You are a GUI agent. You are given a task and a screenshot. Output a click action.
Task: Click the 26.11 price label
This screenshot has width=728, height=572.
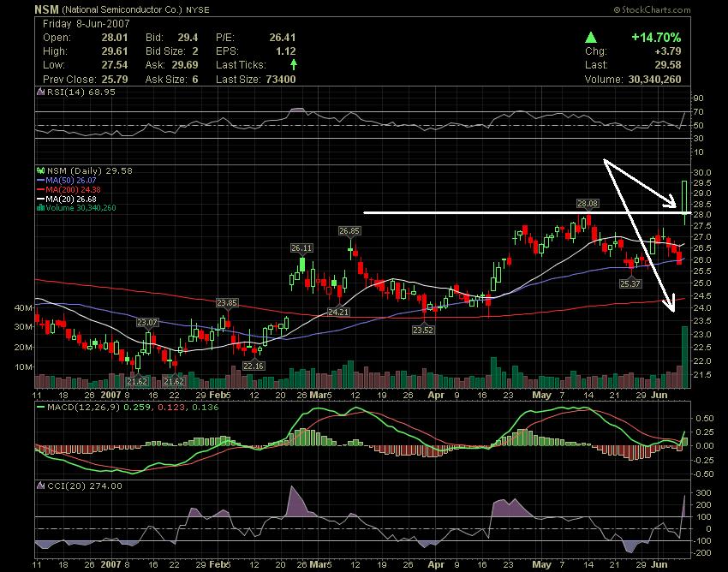pyautogui.click(x=301, y=248)
